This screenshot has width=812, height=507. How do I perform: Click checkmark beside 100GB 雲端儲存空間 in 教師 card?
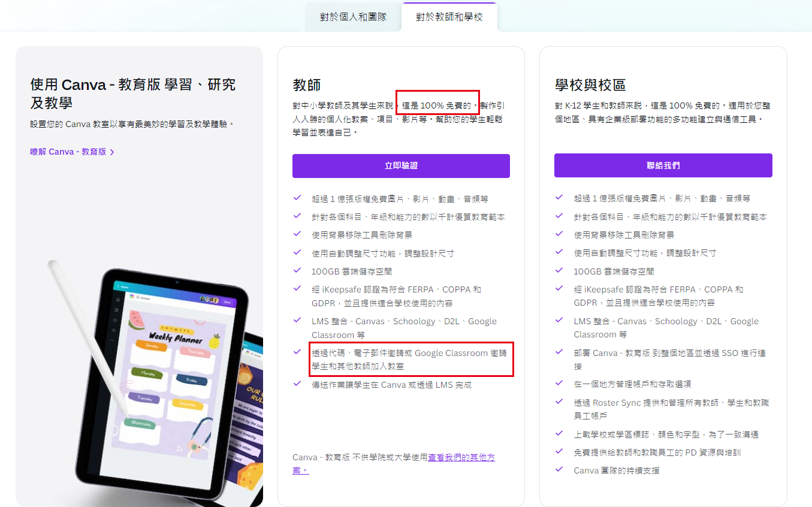[x=297, y=271]
